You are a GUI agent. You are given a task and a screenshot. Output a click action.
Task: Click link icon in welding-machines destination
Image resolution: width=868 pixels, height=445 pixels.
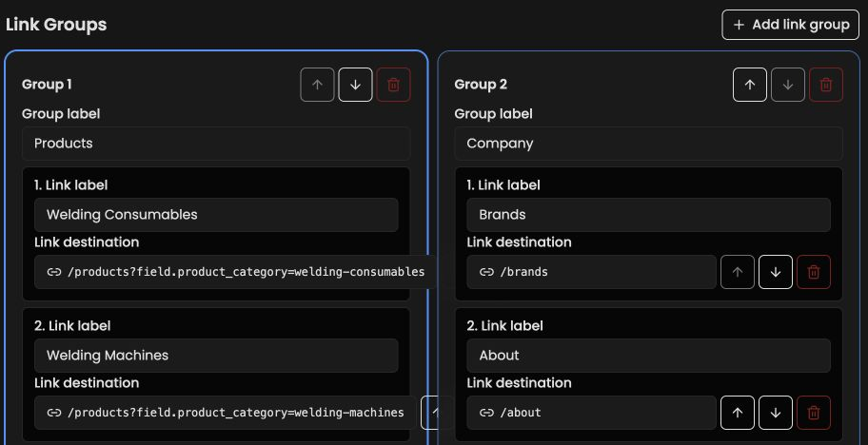(x=53, y=413)
